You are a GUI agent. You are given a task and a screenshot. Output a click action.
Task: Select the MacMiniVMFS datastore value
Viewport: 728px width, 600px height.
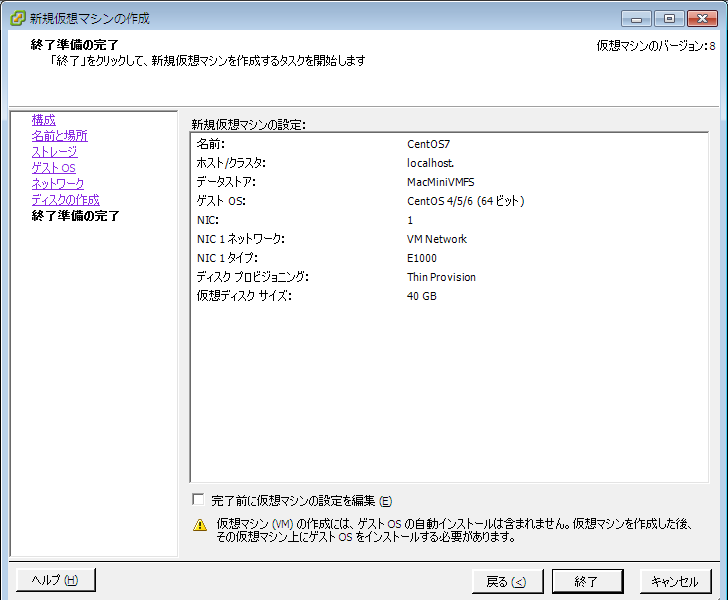point(441,182)
